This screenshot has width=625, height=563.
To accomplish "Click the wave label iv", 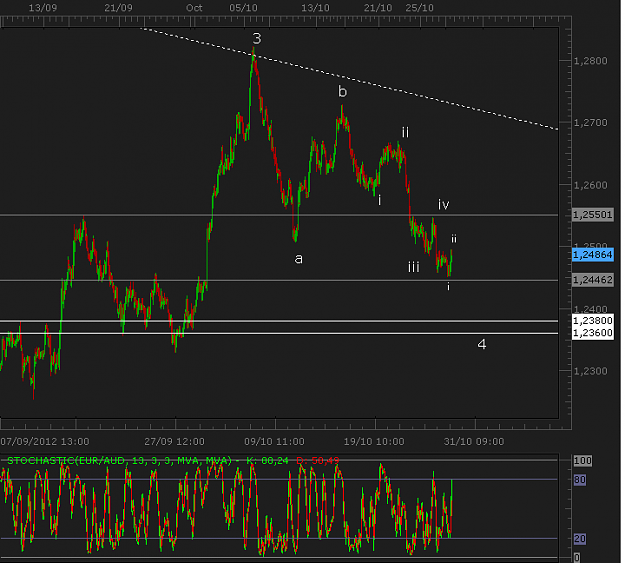I will pyautogui.click(x=444, y=205).
